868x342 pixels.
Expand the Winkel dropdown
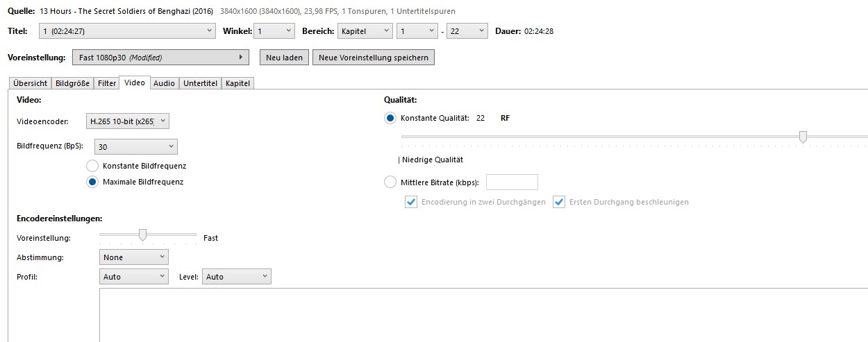coord(274,31)
